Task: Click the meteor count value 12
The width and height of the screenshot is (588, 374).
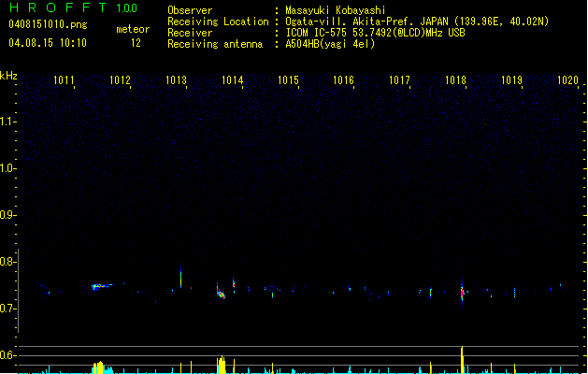Action: [136, 43]
